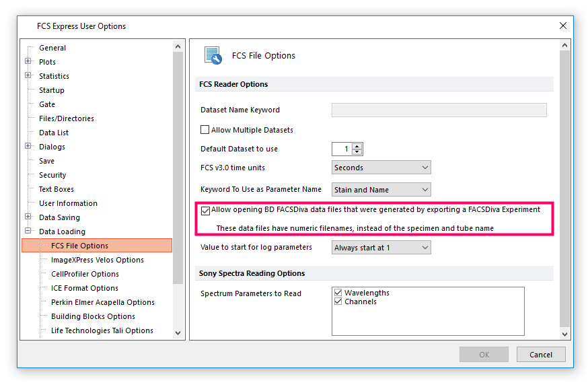Screen dimensions: 588x389
Task: Uncheck the Channels spectrum parameter
Action: click(338, 302)
